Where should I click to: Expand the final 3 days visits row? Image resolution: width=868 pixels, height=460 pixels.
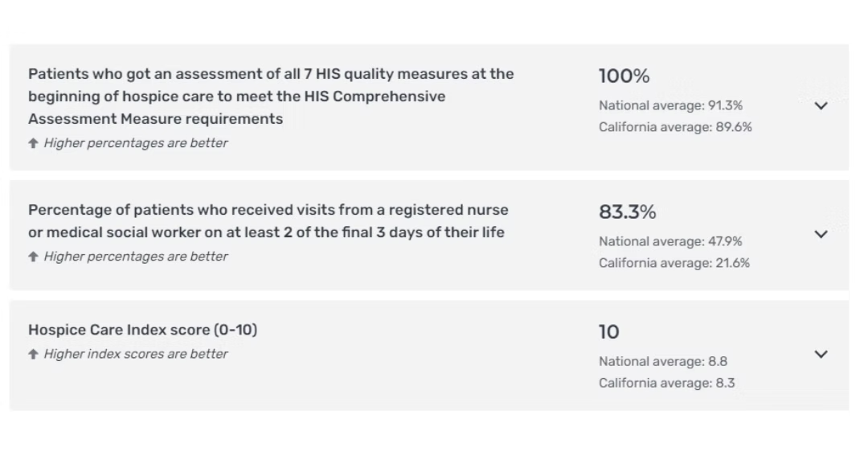point(821,234)
